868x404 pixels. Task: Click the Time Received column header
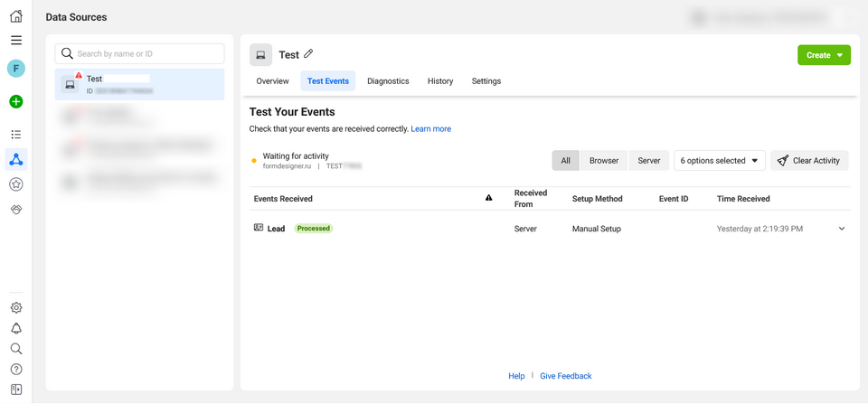point(743,198)
